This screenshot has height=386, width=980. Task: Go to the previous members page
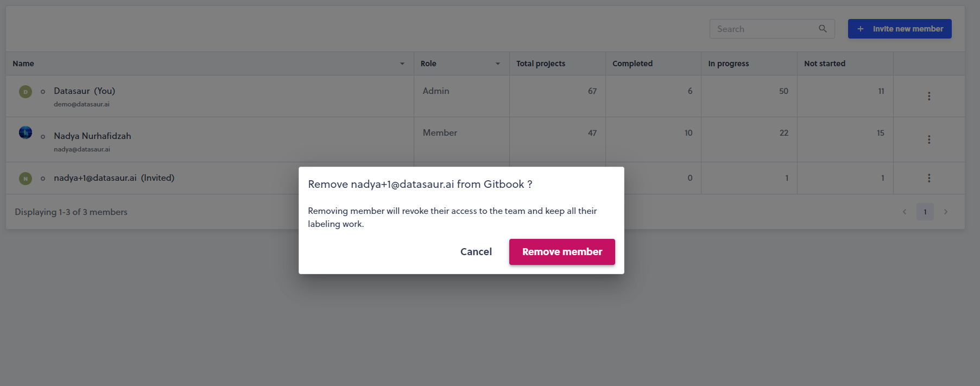905,212
